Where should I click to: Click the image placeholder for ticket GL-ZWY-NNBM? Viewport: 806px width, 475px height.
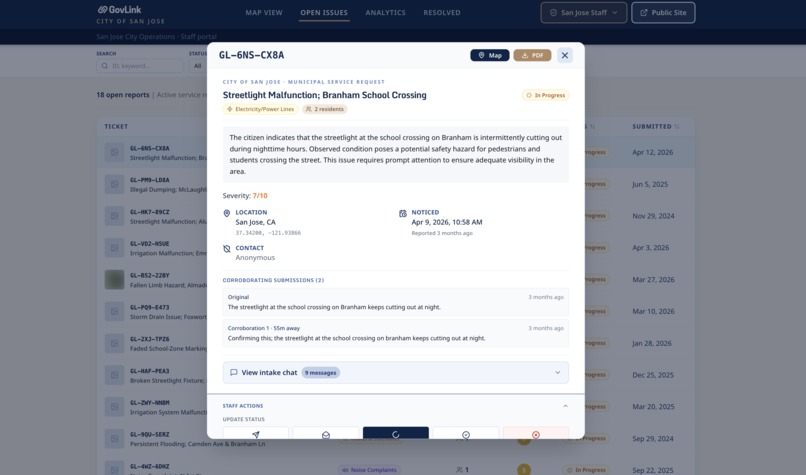[115, 407]
